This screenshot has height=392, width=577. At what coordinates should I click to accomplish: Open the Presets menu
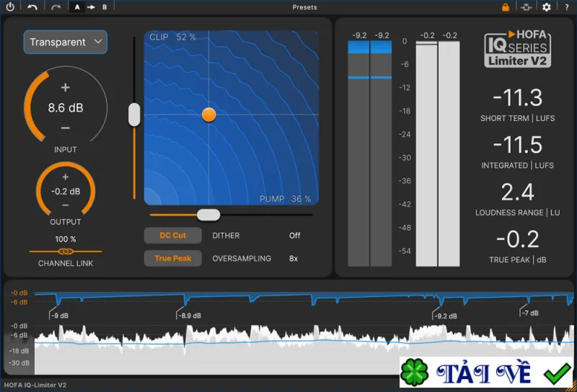point(304,7)
